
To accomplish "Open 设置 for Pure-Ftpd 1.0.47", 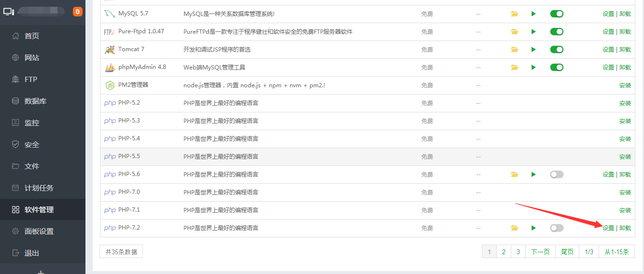I will (x=608, y=32).
